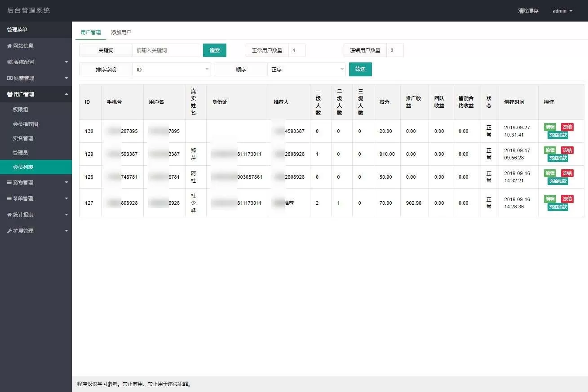This screenshot has width=588, height=392.
Task: Click the list icon beside 宠物管理
Action: pos(9,182)
